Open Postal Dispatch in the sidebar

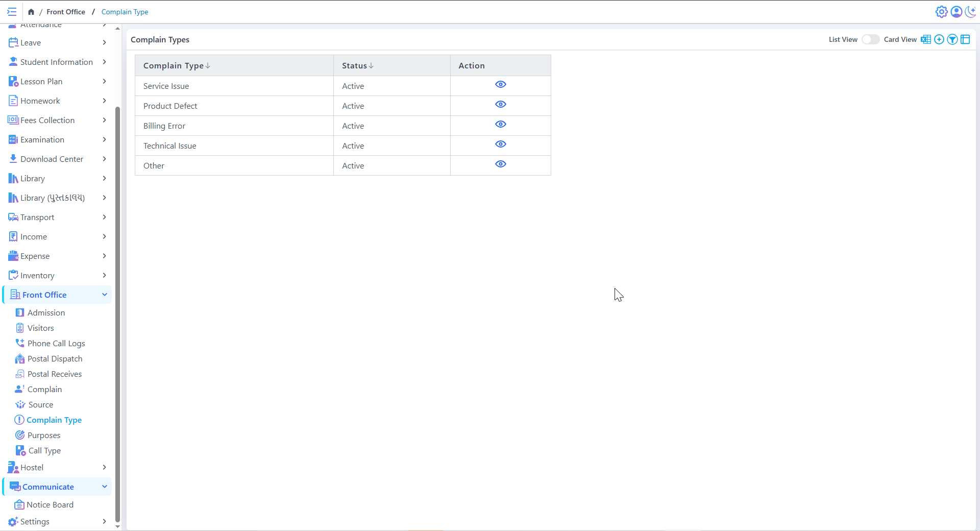55,358
